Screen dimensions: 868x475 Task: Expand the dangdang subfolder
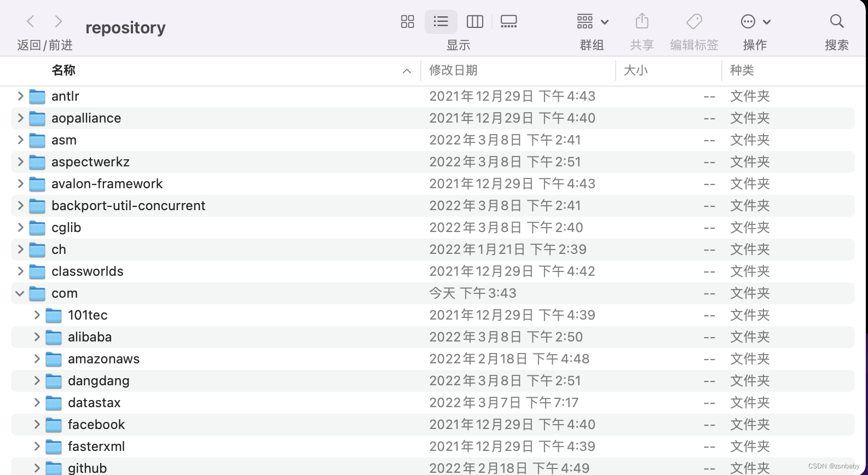click(37, 381)
